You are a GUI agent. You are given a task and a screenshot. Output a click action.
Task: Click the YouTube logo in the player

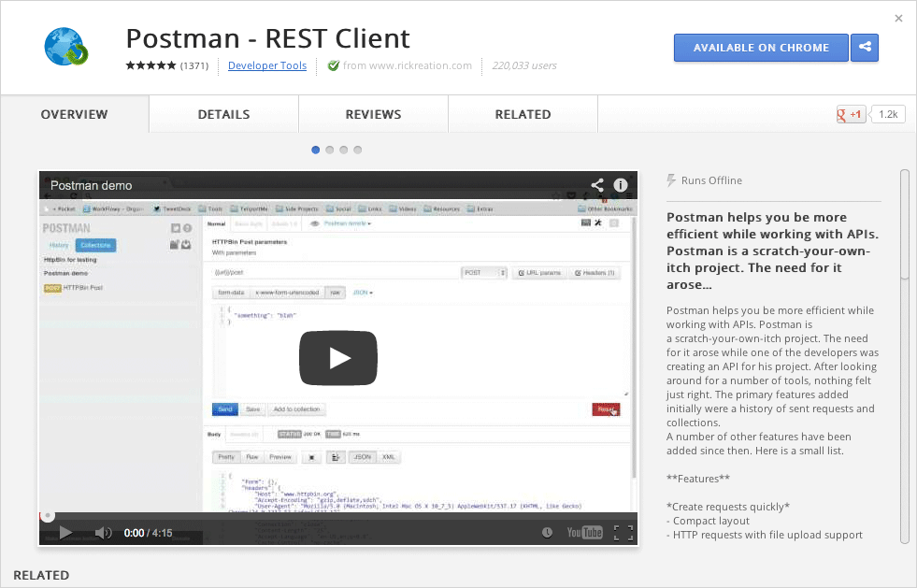584,533
